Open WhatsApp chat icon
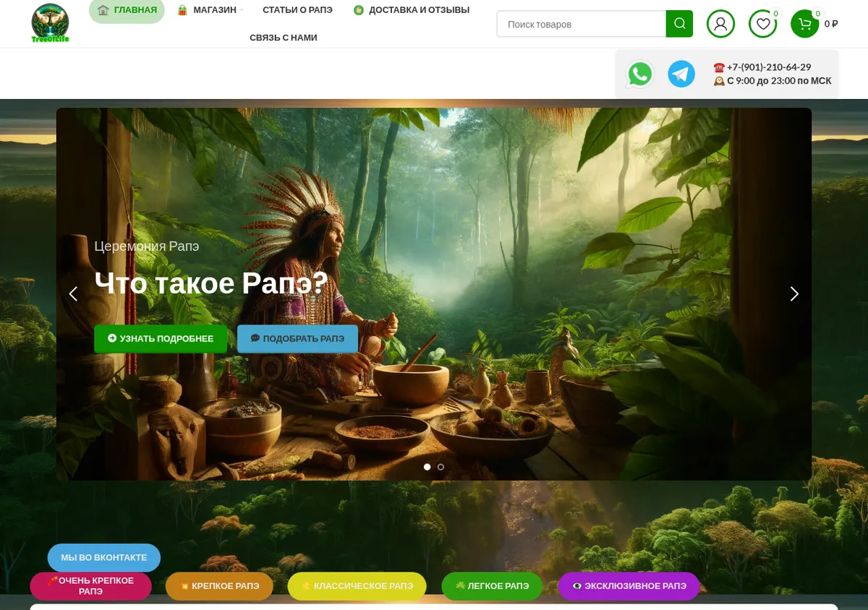The image size is (868, 610). (640, 74)
